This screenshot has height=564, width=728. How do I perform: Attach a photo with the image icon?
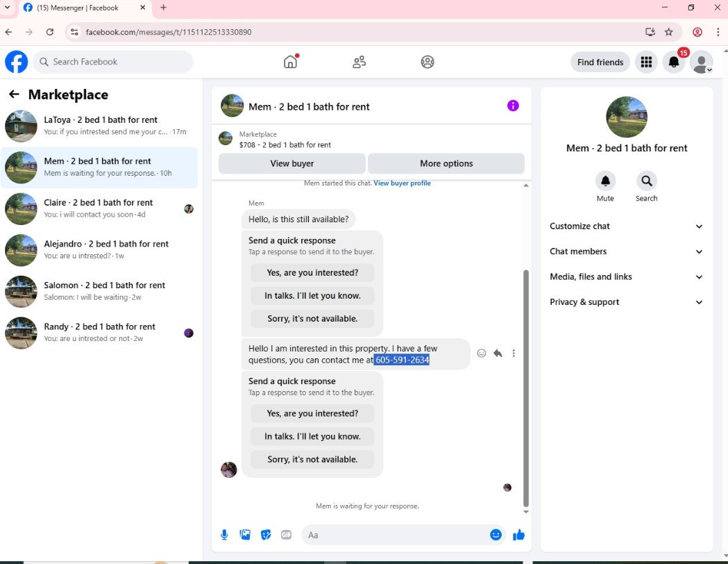[245, 535]
